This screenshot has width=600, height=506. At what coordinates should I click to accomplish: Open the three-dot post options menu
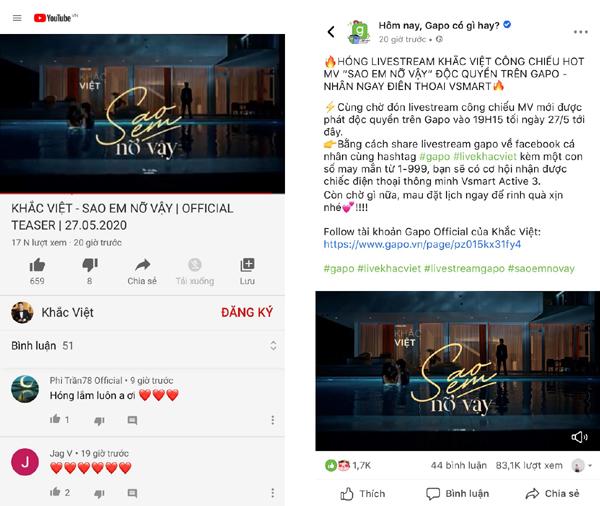coord(580,32)
